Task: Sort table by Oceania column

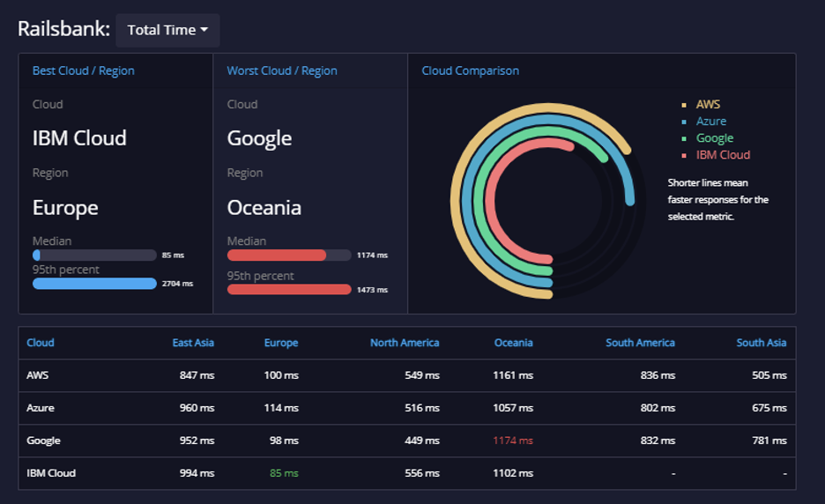Action: click(x=514, y=343)
